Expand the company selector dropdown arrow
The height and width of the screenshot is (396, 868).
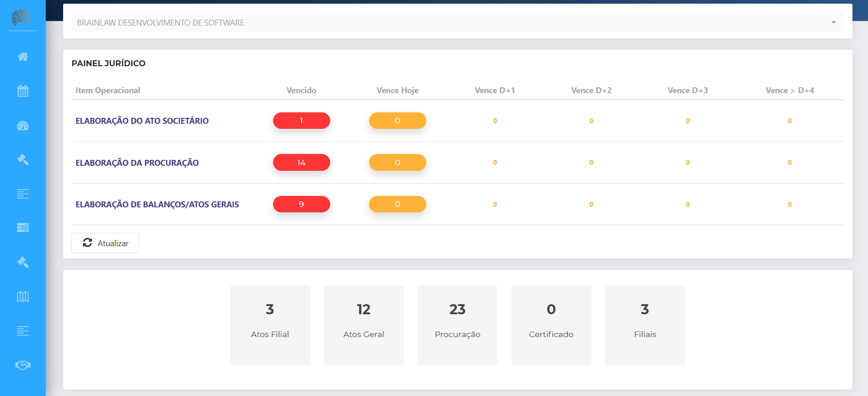pos(833,22)
